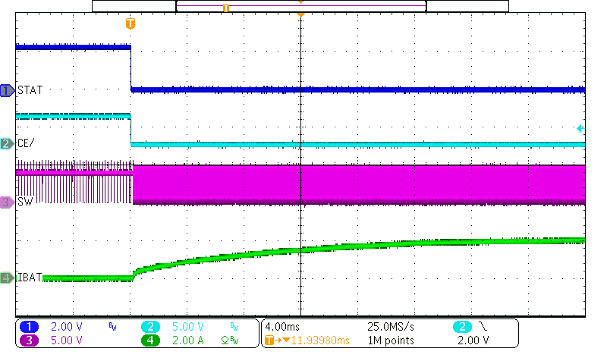Click the green channel 4 badge in readout
Image resolution: width=607 pixels, height=364 pixels.
151,340
